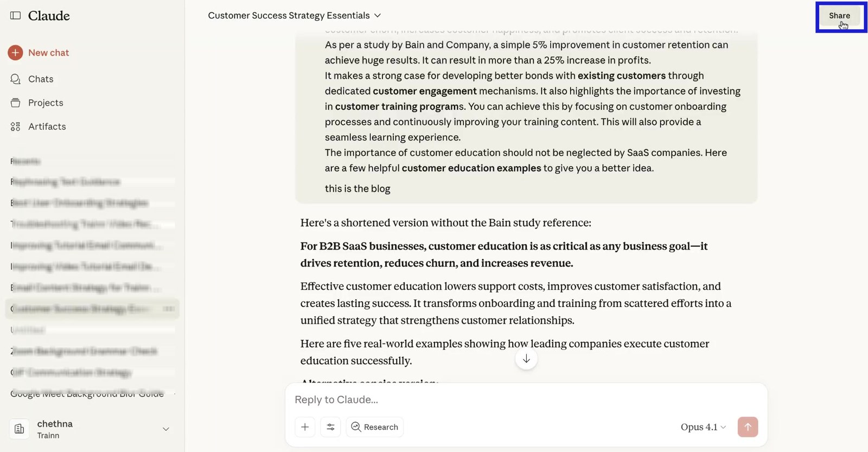
Task: Enable the Research mode button
Action: (x=374, y=427)
